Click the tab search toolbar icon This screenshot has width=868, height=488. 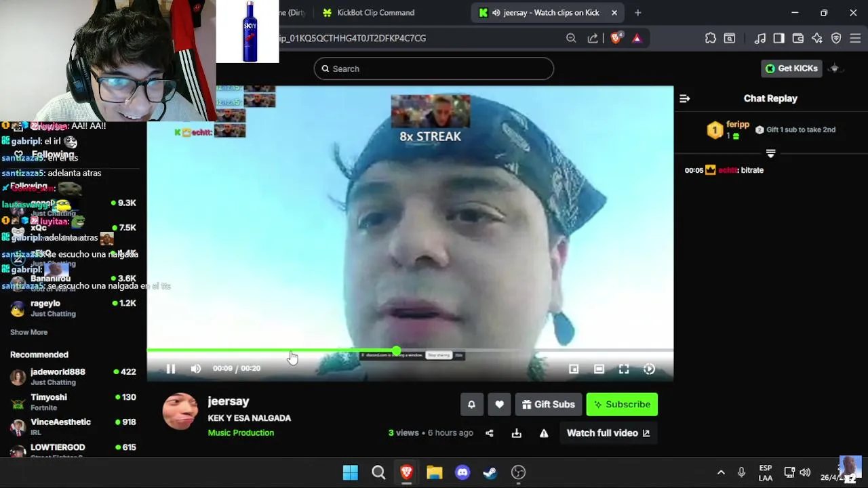click(730, 39)
